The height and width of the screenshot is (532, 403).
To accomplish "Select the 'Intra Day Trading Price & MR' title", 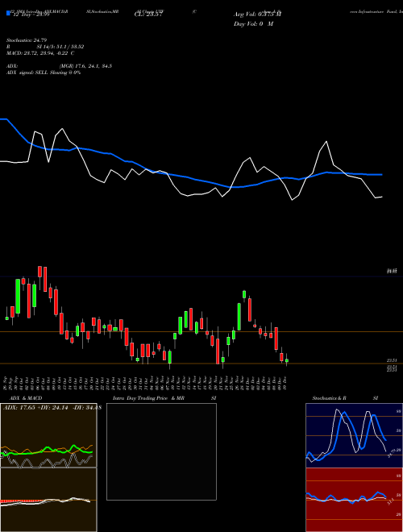I will coord(148,398).
